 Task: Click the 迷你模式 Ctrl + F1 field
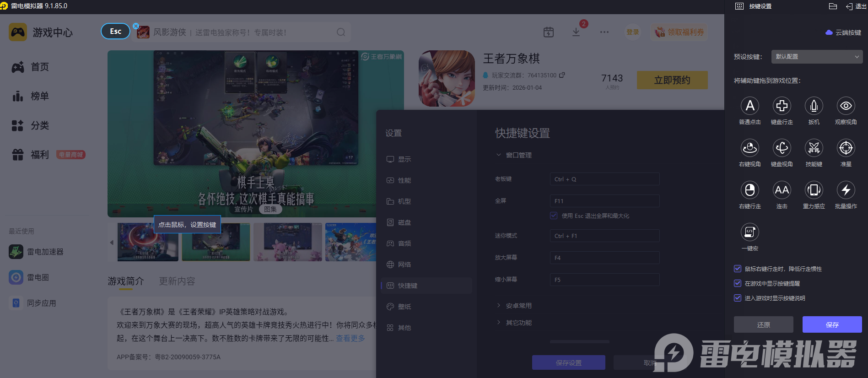pos(604,236)
